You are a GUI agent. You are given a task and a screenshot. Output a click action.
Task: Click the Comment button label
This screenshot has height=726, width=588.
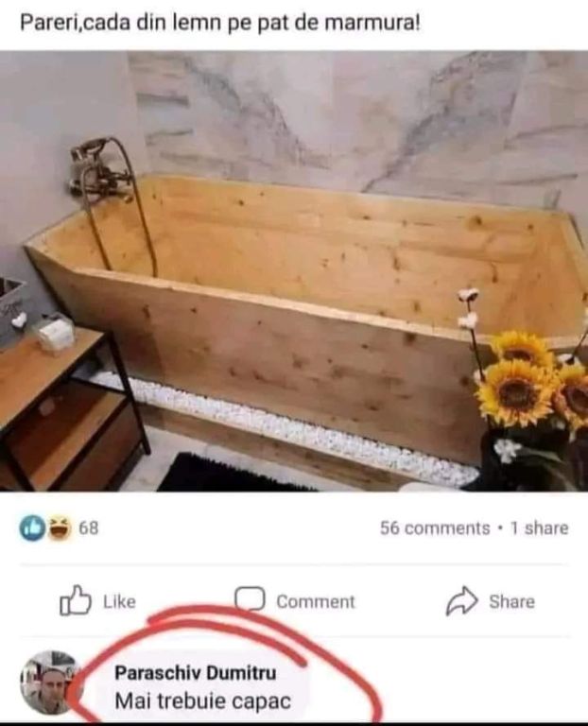pyautogui.click(x=316, y=601)
